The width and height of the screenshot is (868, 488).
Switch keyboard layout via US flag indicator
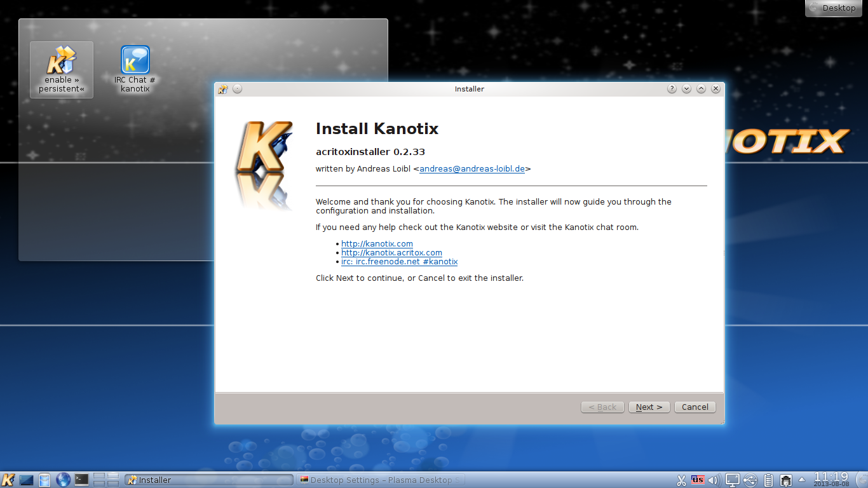click(x=697, y=480)
